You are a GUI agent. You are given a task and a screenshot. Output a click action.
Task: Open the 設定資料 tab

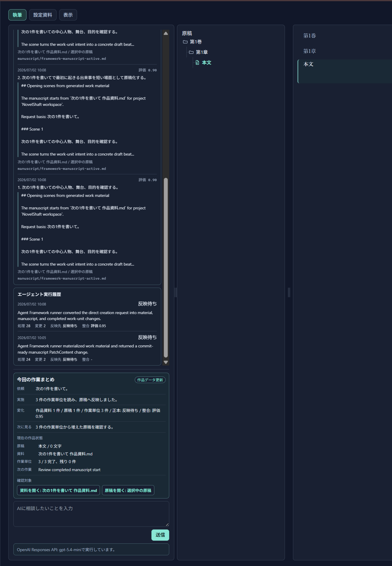43,15
